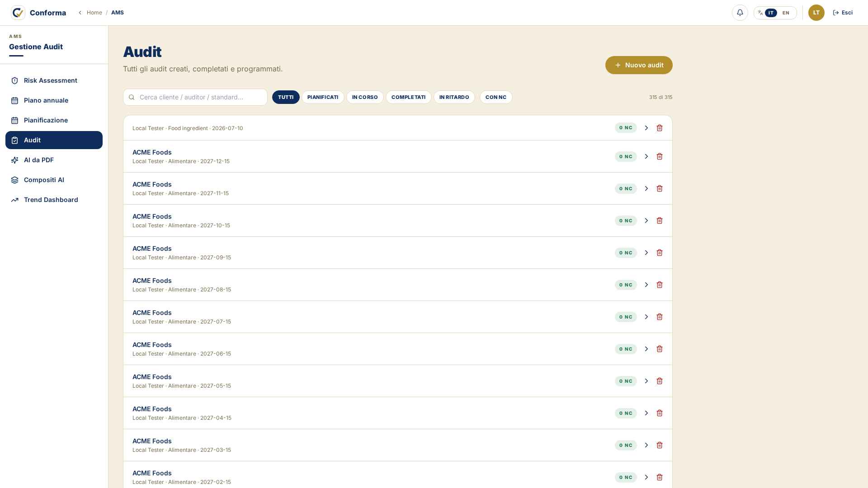Click Nuovo audit button
The height and width of the screenshot is (488, 868).
tap(639, 65)
